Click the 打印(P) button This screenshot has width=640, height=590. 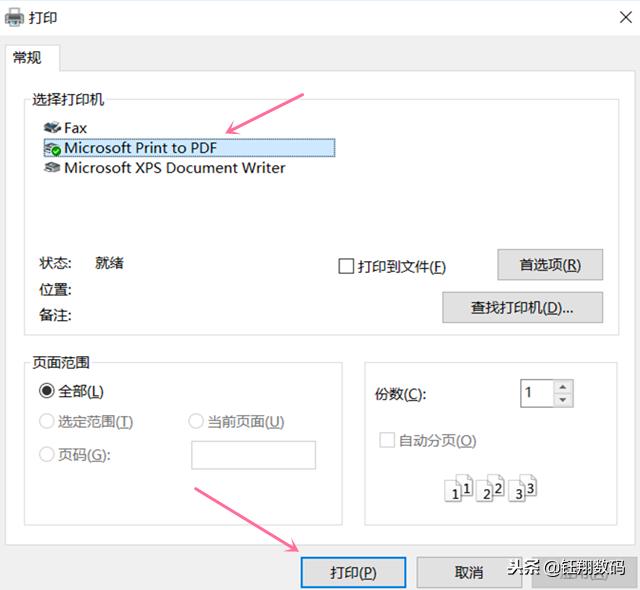[353, 572]
